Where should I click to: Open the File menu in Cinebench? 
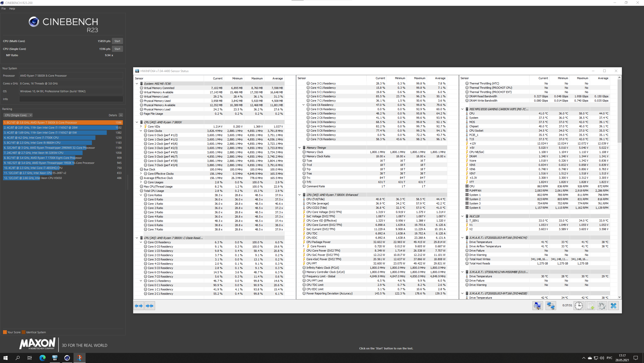click(x=4, y=9)
